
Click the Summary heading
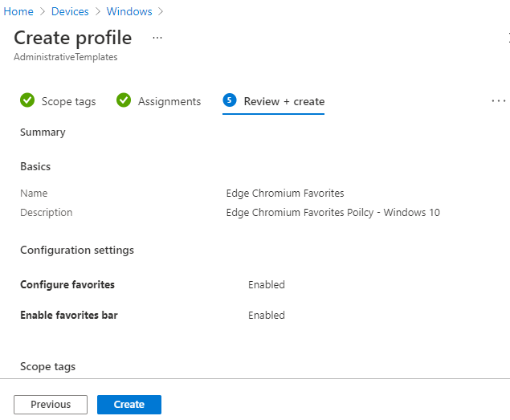click(43, 133)
